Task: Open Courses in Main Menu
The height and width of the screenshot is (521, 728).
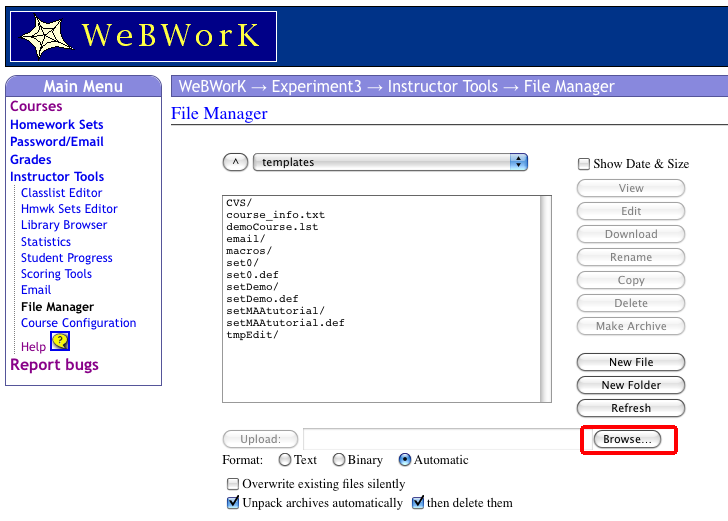Action: (x=36, y=106)
